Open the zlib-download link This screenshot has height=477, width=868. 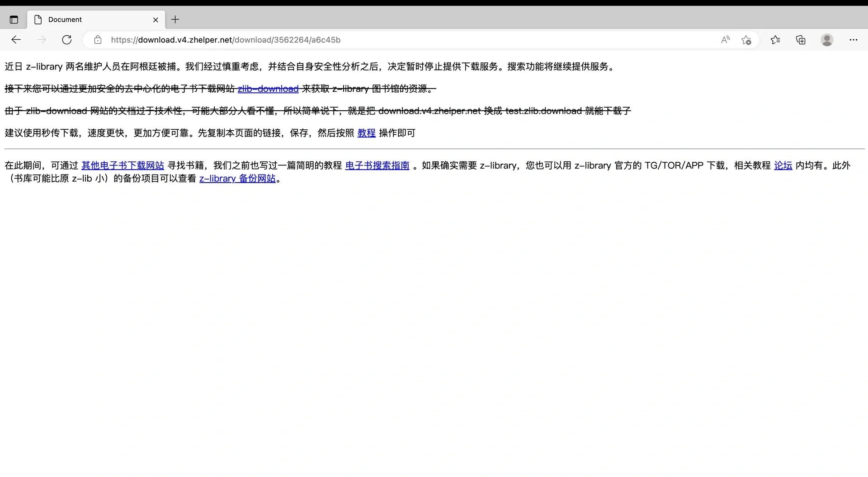coord(268,89)
